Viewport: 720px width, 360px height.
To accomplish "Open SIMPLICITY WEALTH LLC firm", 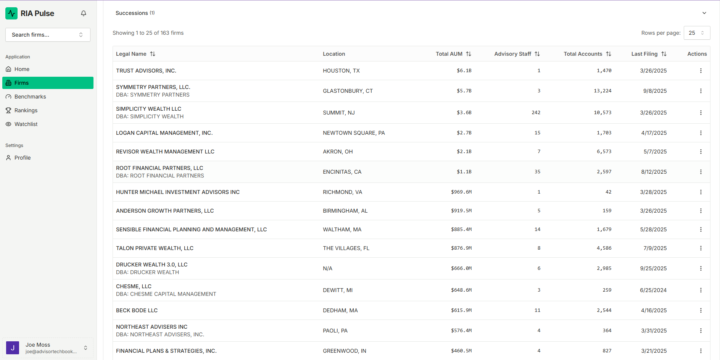I will (148, 109).
